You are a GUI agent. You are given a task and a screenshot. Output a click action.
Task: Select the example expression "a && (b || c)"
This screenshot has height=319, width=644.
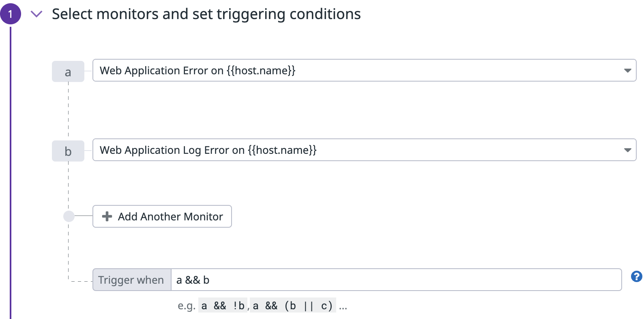[x=293, y=305]
